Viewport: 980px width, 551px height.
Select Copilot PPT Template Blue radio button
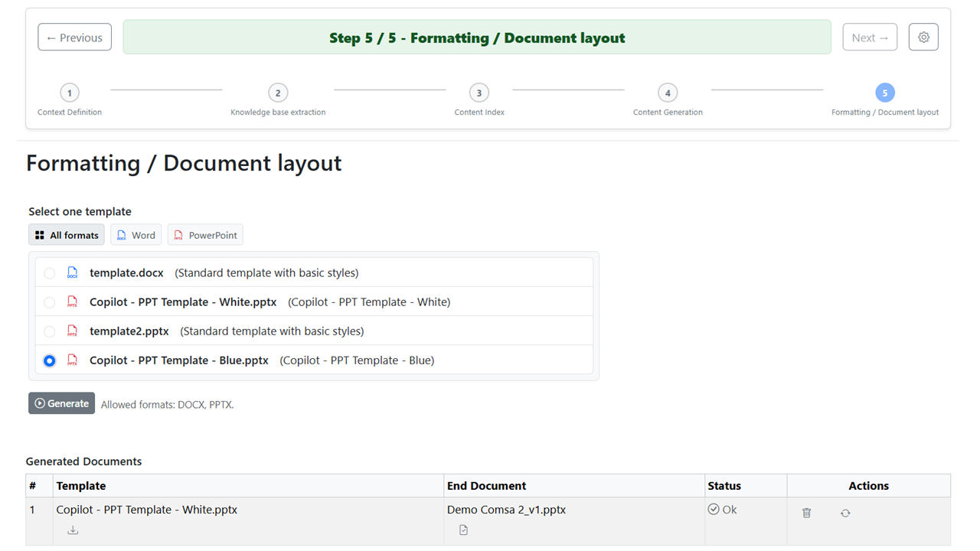49,360
